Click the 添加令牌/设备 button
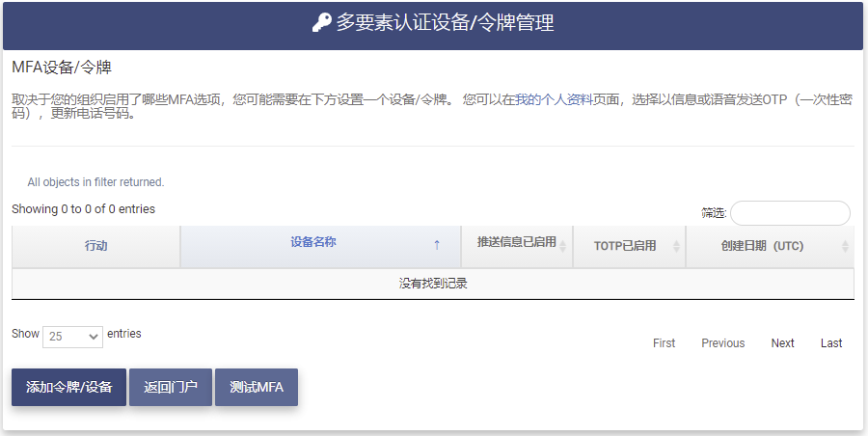Image resolution: width=868 pixels, height=436 pixels. pos(69,387)
